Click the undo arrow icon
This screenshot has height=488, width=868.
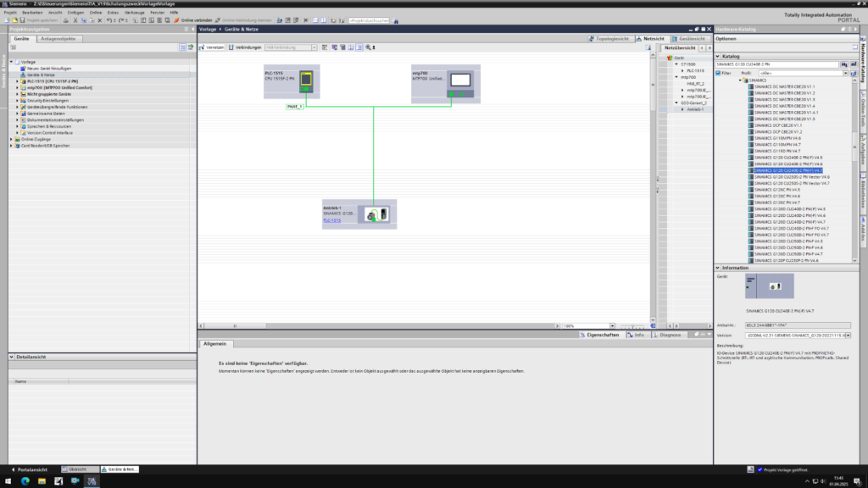coord(109,20)
